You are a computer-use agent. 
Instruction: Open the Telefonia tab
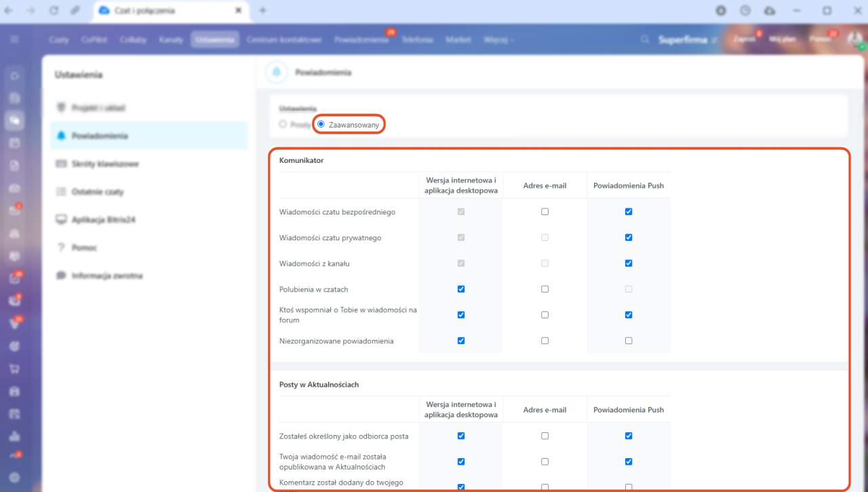click(x=417, y=40)
